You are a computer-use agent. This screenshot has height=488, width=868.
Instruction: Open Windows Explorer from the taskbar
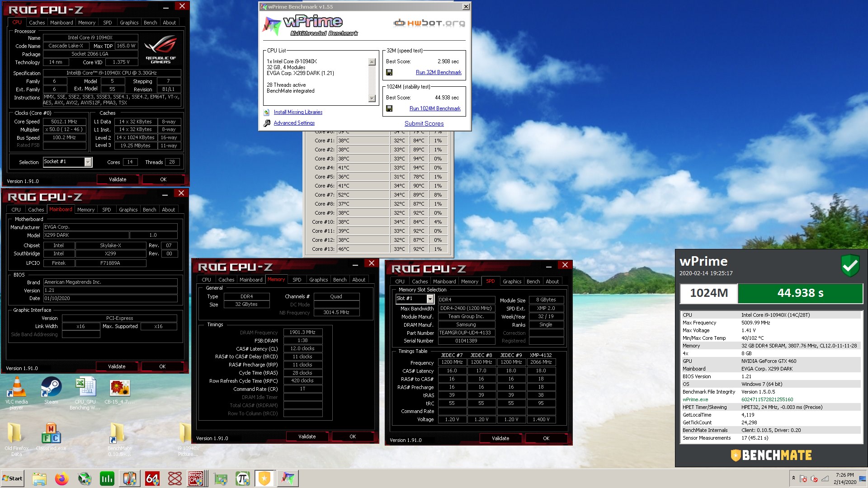(39, 479)
